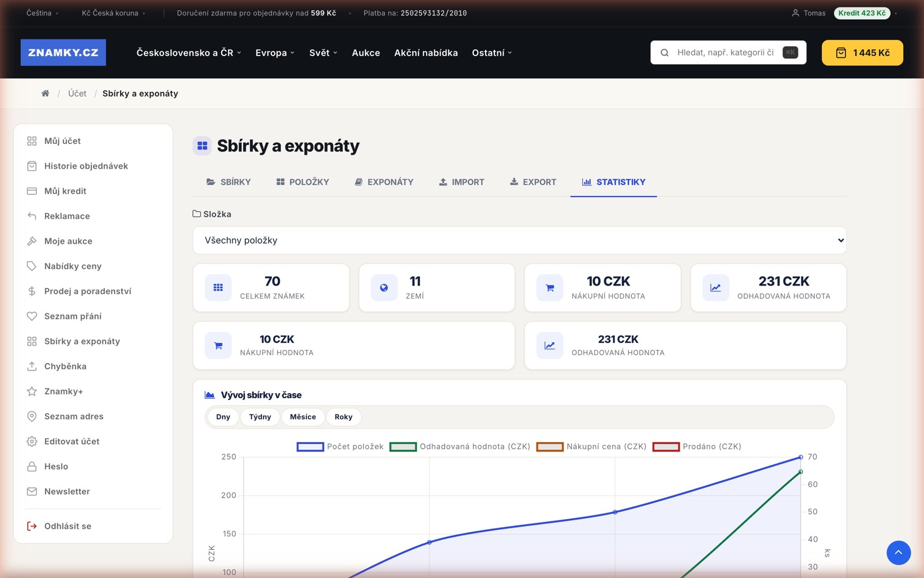Screen dimensions: 924x578
Task: Select the Roky time range
Action: click(x=344, y=417)
